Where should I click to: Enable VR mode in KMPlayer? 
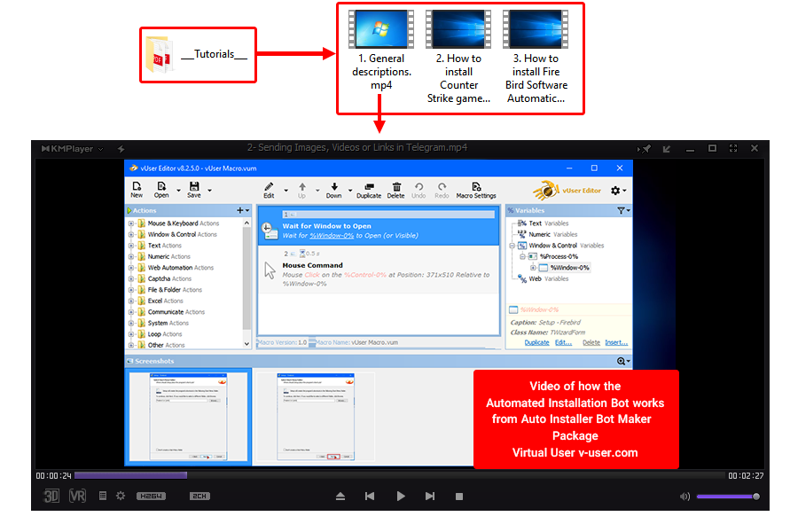click(x=77, y=496)
